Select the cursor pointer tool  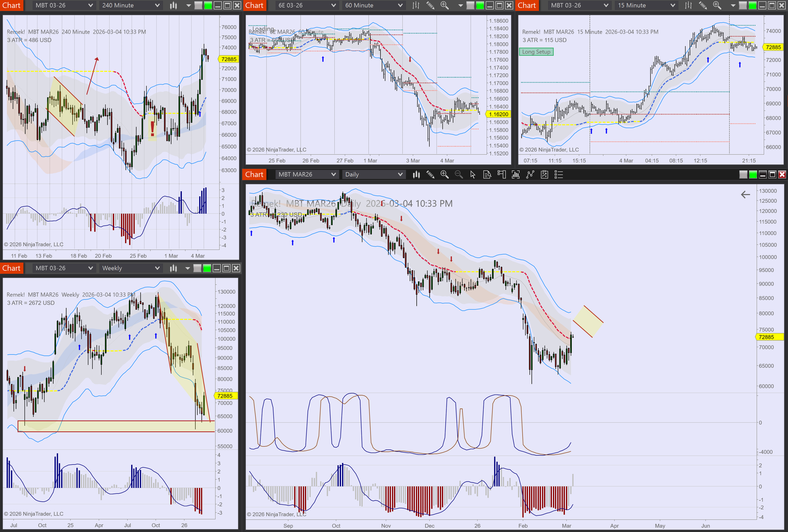point(473,175)
